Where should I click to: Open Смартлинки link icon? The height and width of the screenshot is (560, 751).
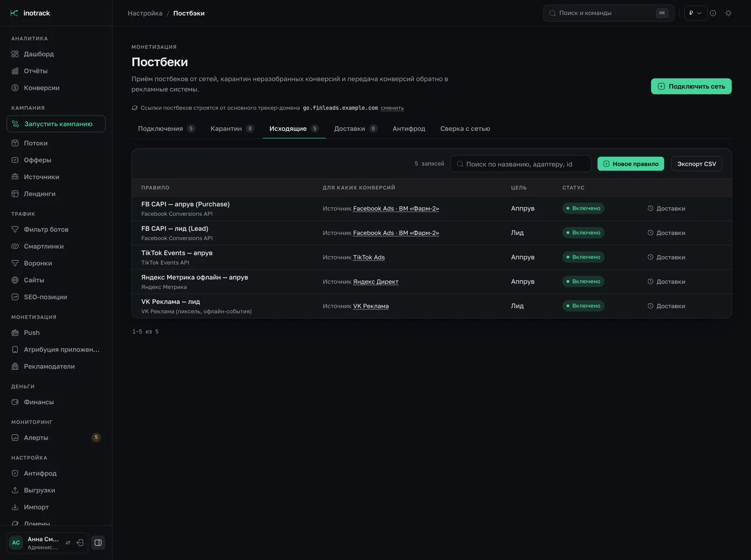[x=15, y=246]
